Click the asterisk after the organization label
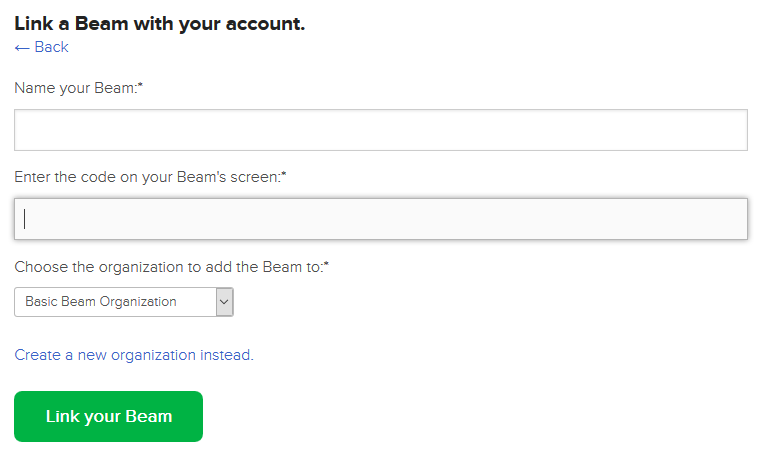760x460 pixels. (327, 266)
